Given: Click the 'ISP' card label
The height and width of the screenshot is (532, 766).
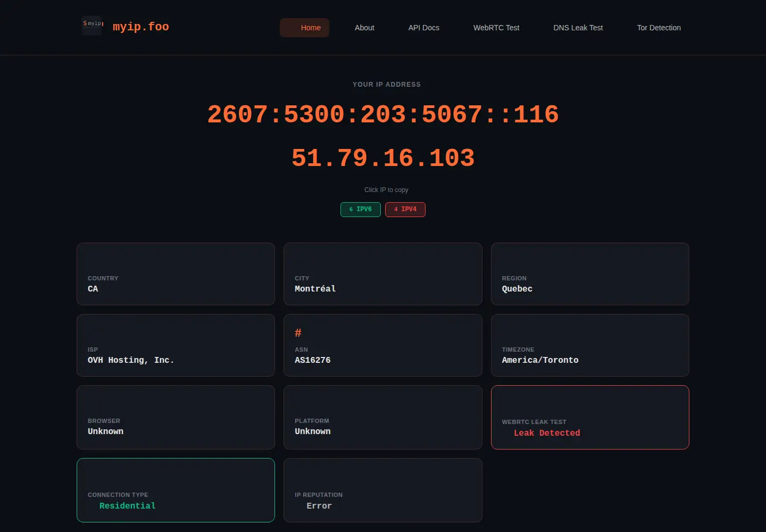Looking at the screenshot, I should point(93,350).
